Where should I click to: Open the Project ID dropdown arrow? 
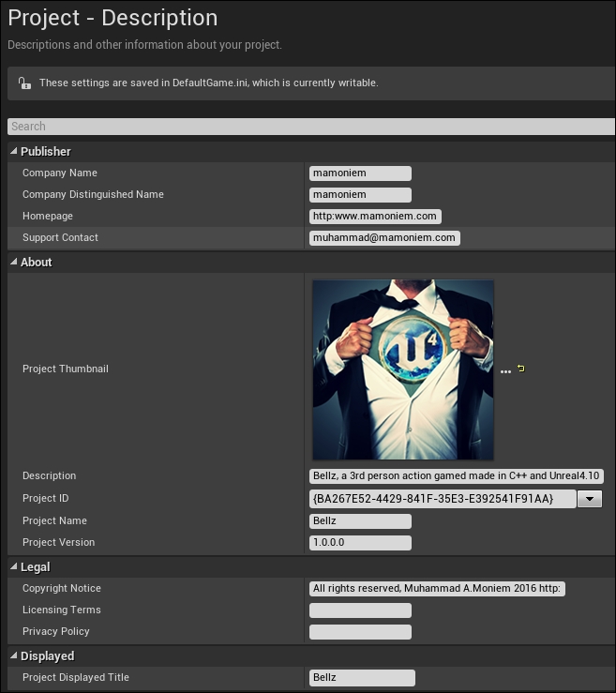pyautogui.click(x=590, y=499)
